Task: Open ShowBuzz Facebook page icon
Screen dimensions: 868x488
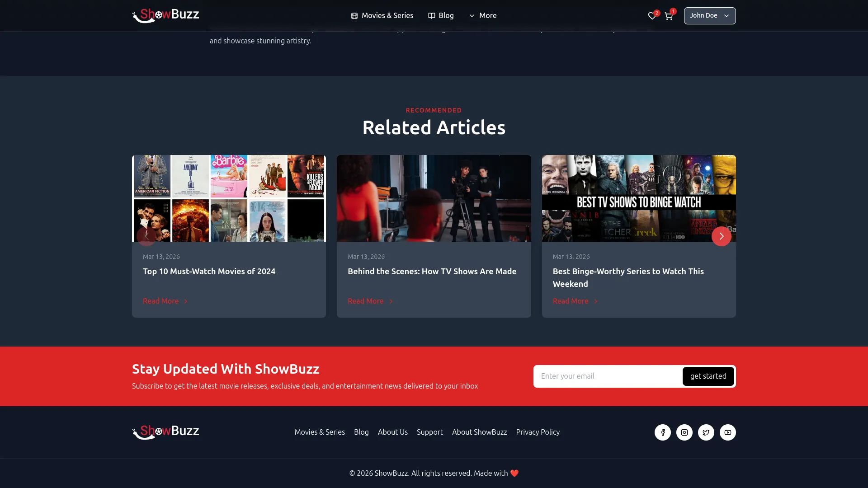Action: (x=662, y=432)
